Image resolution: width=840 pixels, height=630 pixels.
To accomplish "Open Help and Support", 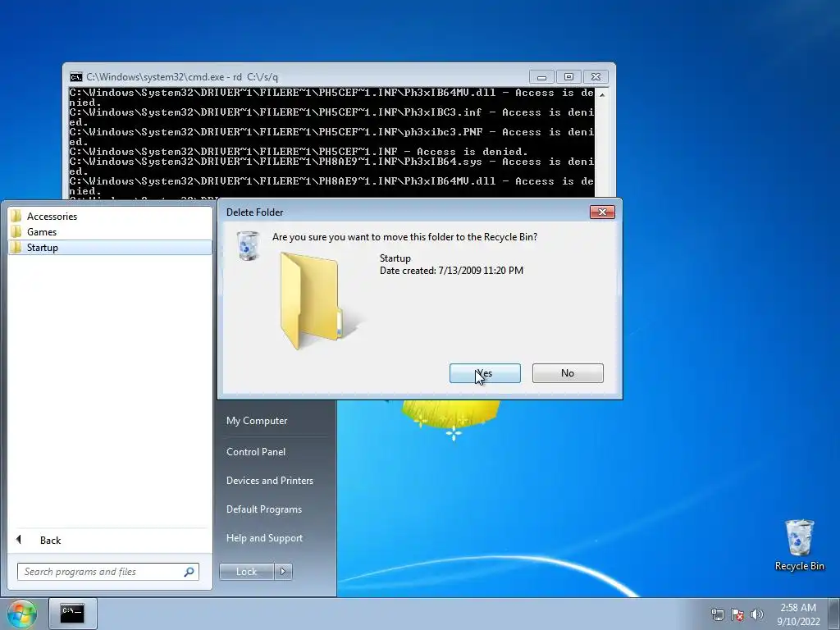I will (264, 538).
